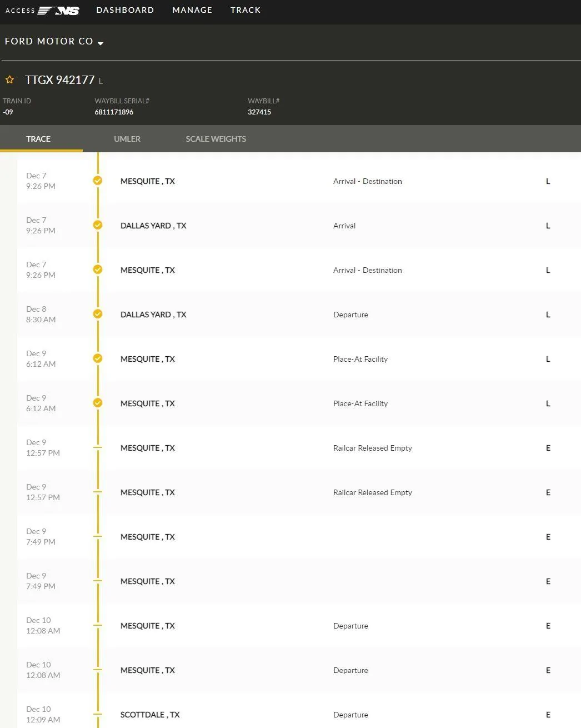This screenshot has height=728, width=581.
Task: Click Departure event on Scottdale row
Action: [350, 715]
